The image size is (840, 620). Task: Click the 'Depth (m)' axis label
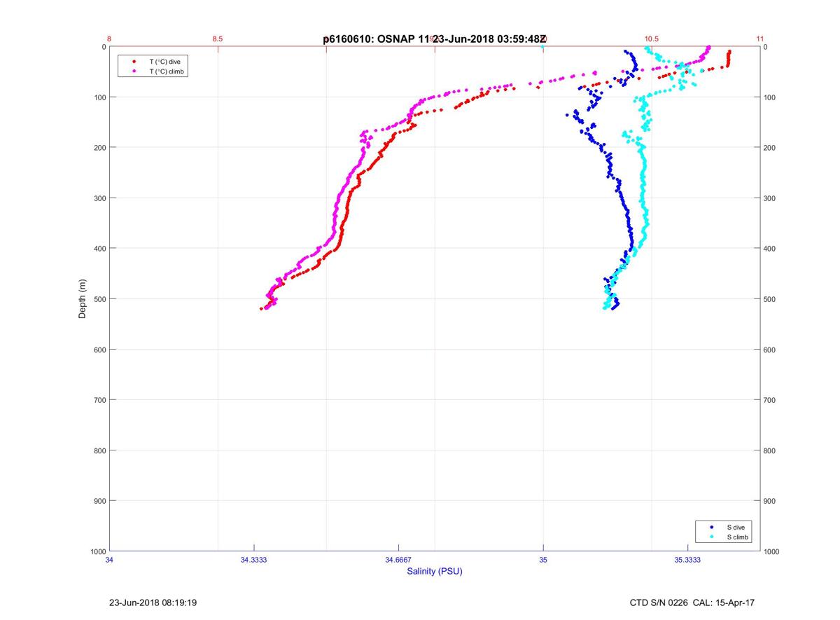pos(83,299)
